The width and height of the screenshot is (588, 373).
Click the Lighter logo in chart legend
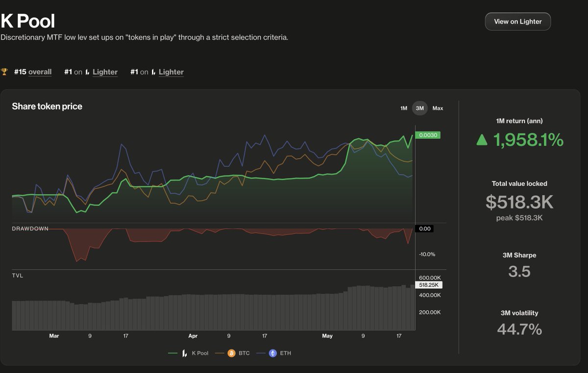pos(185,353)
